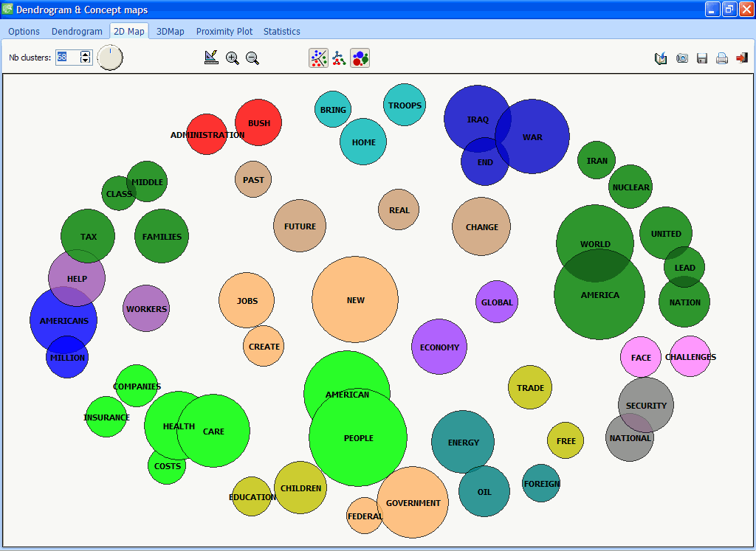Decrease Nb clusters with the down arrow
Viewport: 756px width, 551px height.
tap(86, 61)
